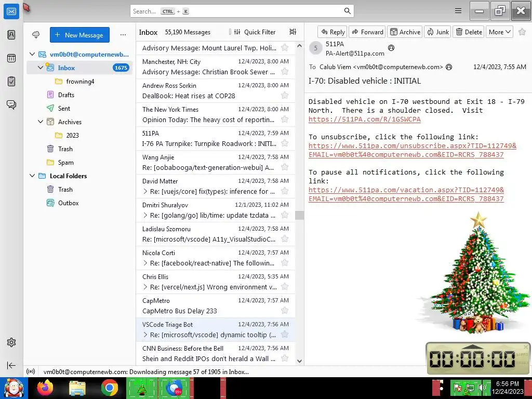Open the More actions dropdown
This screenshot has width=532, height=399.
499,32
